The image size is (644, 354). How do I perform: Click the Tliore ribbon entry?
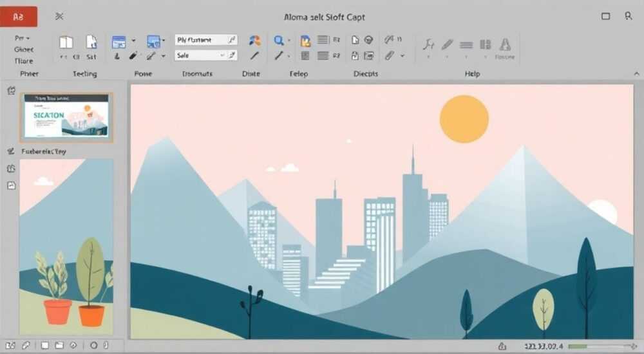[x=24, y=61]
